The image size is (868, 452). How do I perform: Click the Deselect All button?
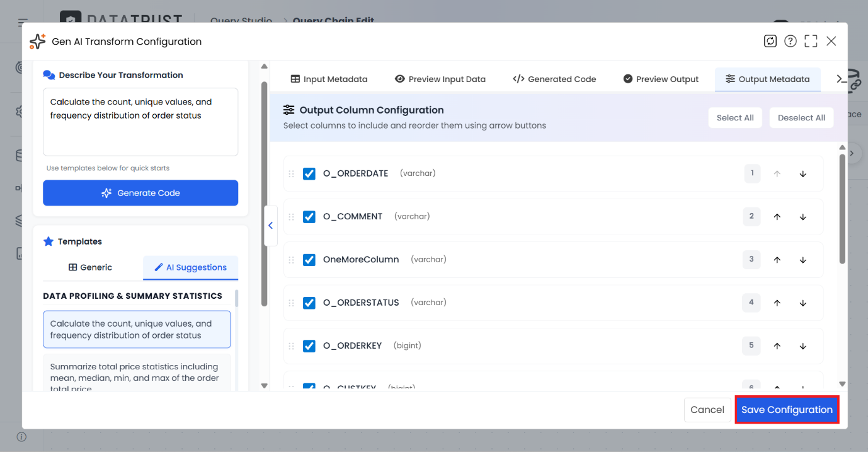coord(801,118)
